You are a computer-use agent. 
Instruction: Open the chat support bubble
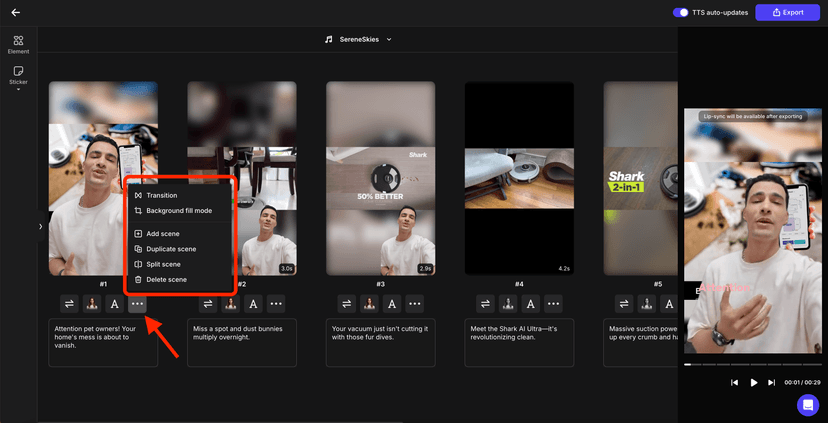807,404
